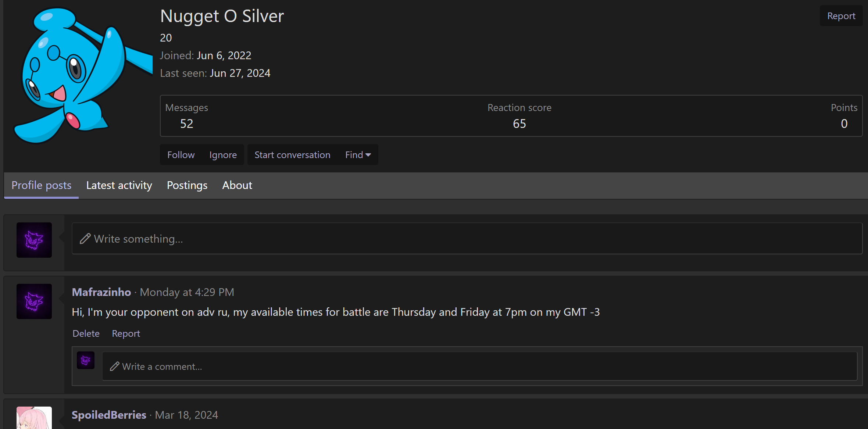Open Mafrazinho's profile link

tap(101, 292)
